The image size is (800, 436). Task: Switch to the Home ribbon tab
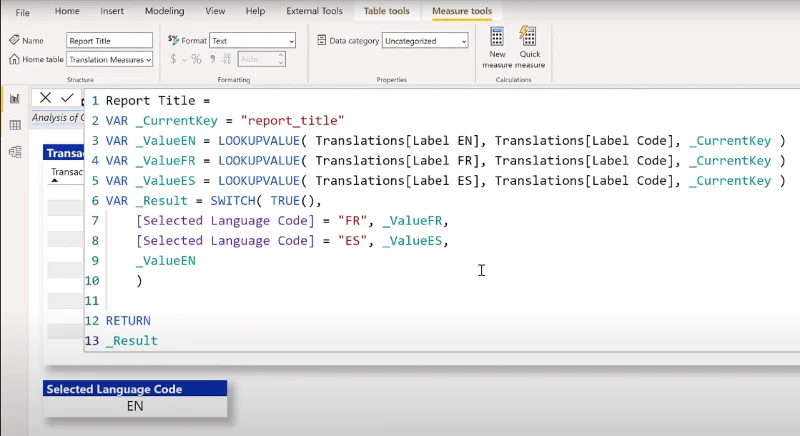67,11
